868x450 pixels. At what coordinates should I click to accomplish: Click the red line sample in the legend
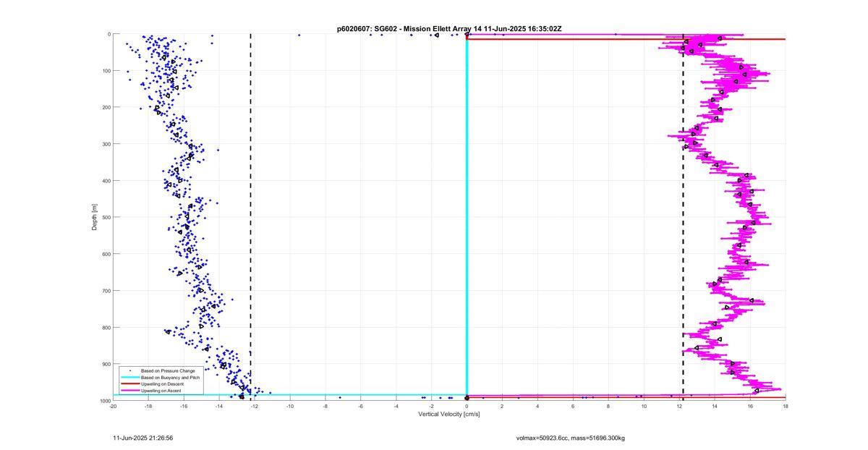[129, 383]
